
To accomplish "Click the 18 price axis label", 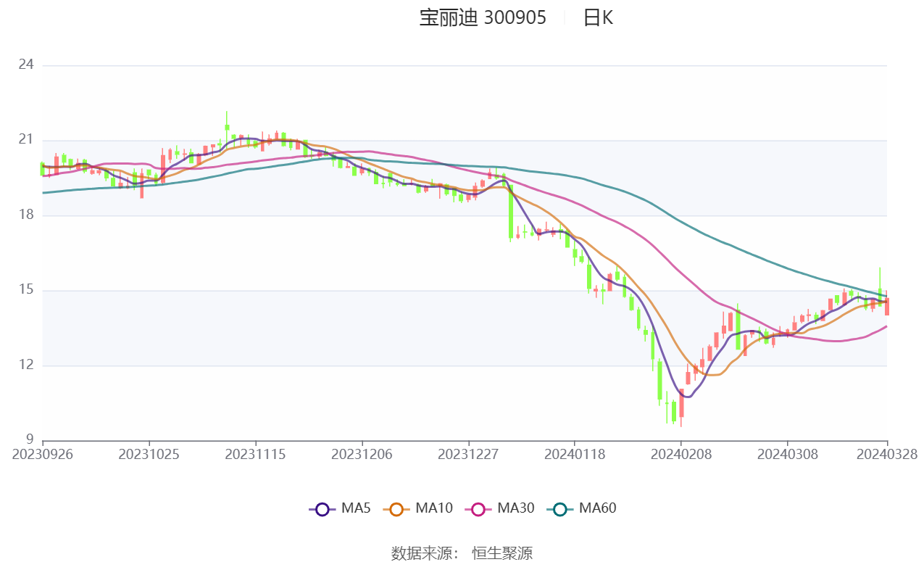I will [26, 215].
